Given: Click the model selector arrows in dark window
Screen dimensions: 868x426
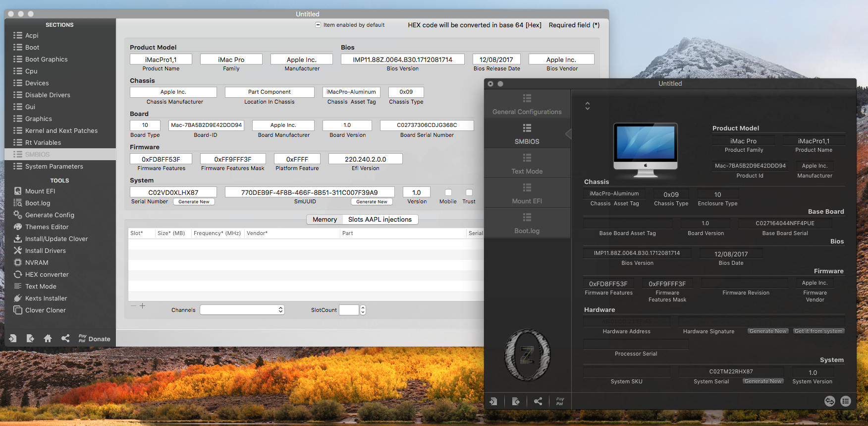Looking at the screenshot, I should coord(588,106).
